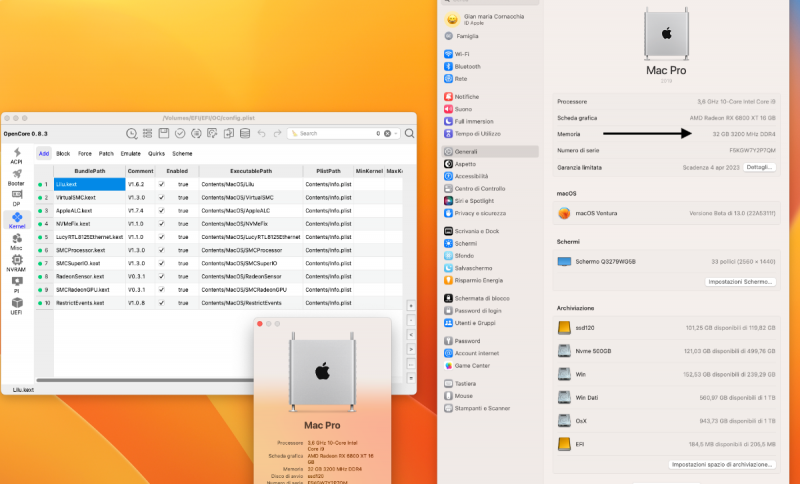800x484 pixels.
Task: Switch to the Block tab
Action: point(63,154)
